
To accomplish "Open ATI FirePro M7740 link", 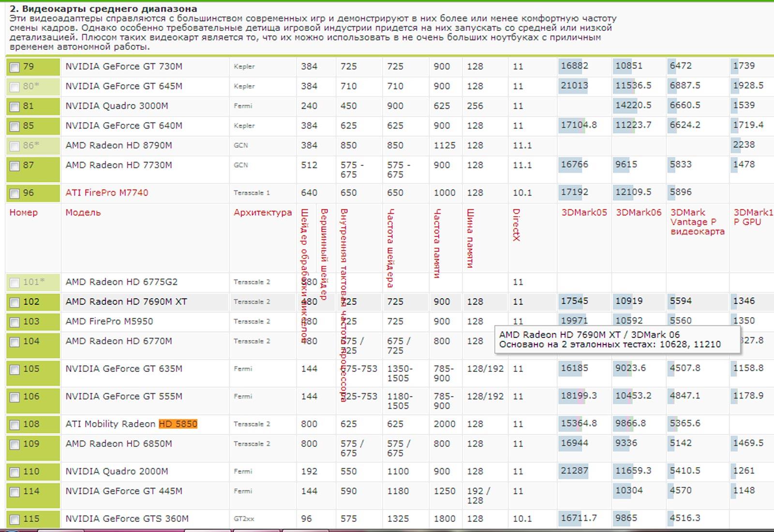I will tap(107, 193).
